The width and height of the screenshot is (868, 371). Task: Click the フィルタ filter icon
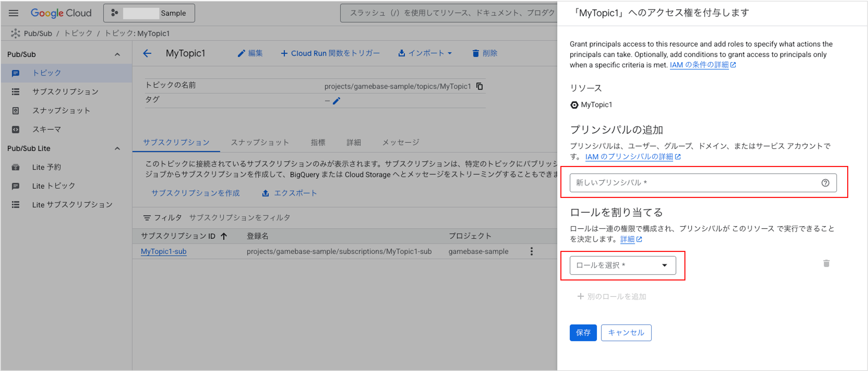pos(147,218)
